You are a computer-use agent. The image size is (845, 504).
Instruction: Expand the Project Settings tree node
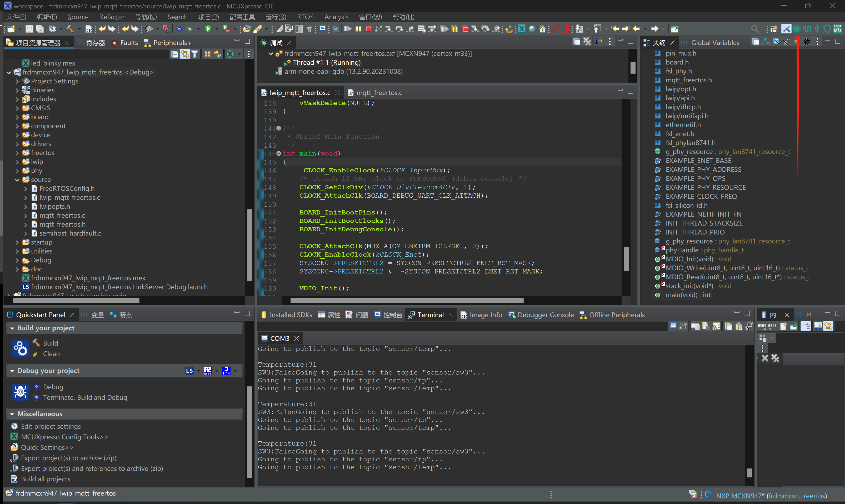click(x=17, y=81)
